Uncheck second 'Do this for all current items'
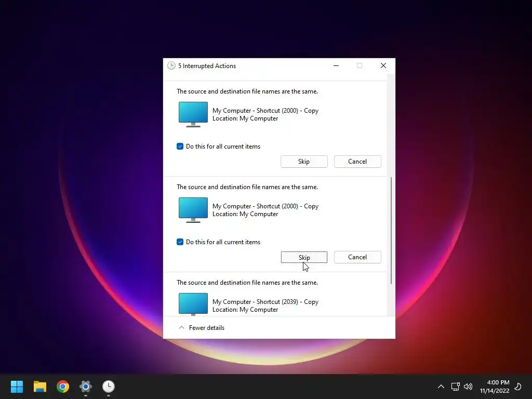Screen dimensions: 532x399 click(180, 242)
